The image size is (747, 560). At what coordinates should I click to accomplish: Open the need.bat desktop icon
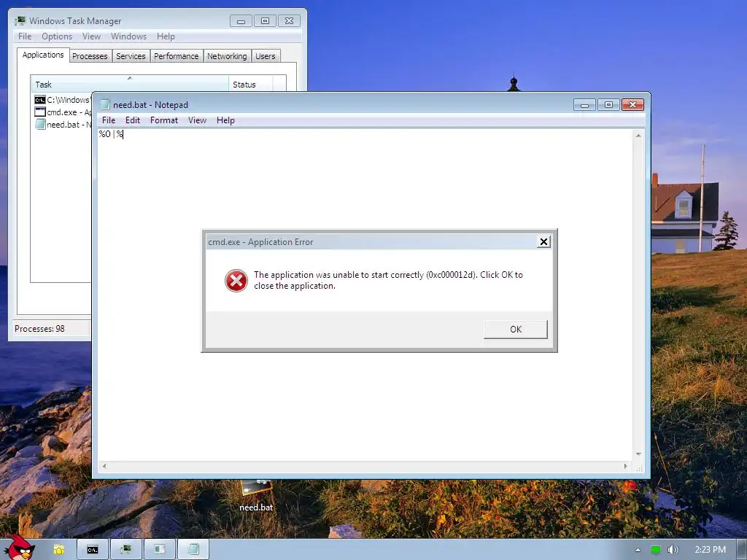[x=256, y=495]
